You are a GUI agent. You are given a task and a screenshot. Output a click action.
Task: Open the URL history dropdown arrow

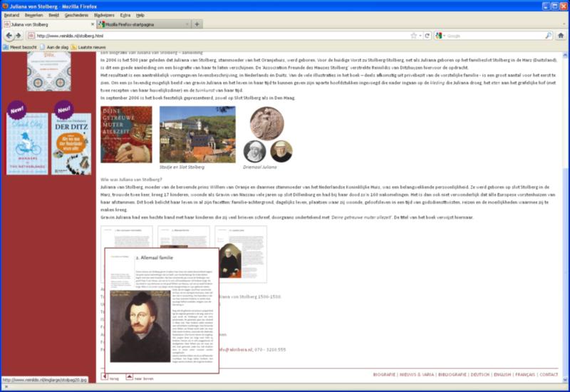pyautogui.click(x=420, y=36)
